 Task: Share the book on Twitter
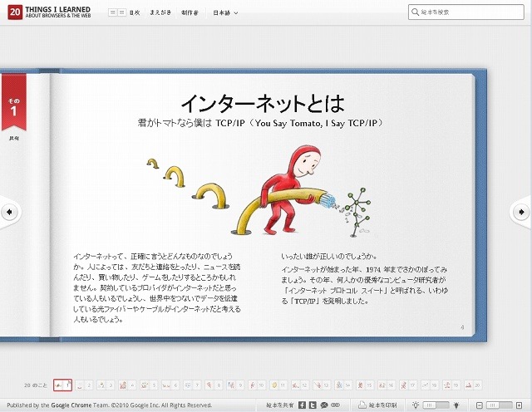click(x=313, y=405)
